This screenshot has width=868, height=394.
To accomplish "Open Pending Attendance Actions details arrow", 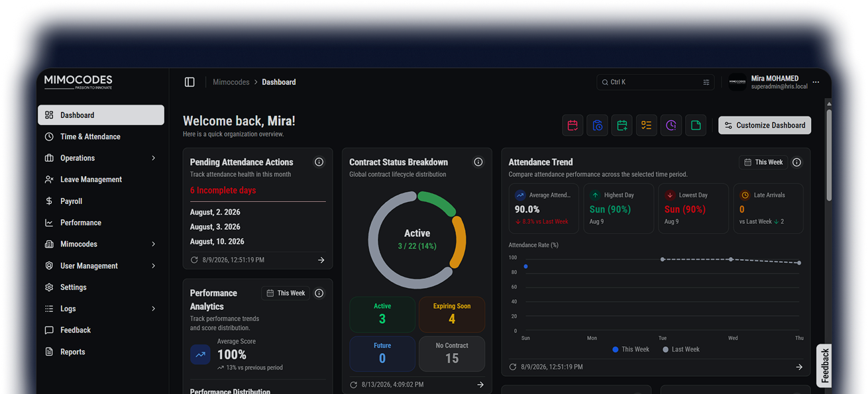I will pos(321,260).
